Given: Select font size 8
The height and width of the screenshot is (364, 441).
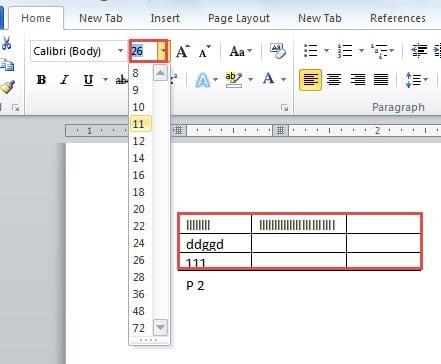Looking at the screenshot, I should tap(141, 73).
